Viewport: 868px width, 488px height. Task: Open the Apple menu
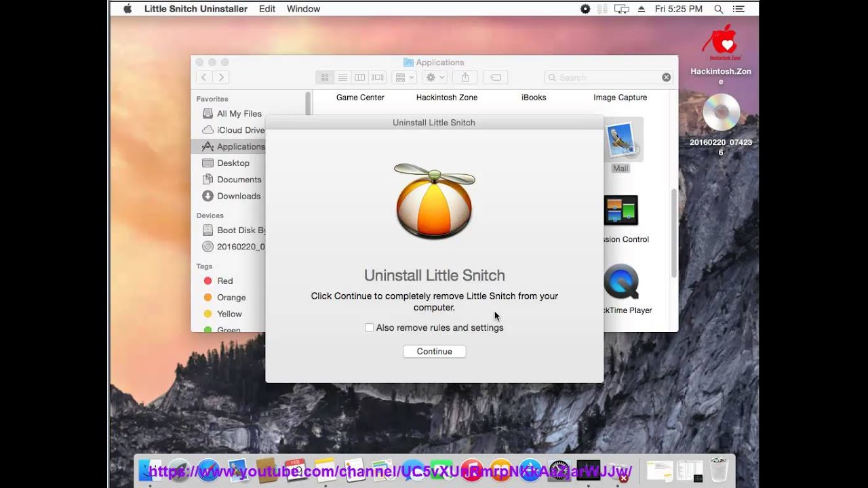[x=127, y=9]
